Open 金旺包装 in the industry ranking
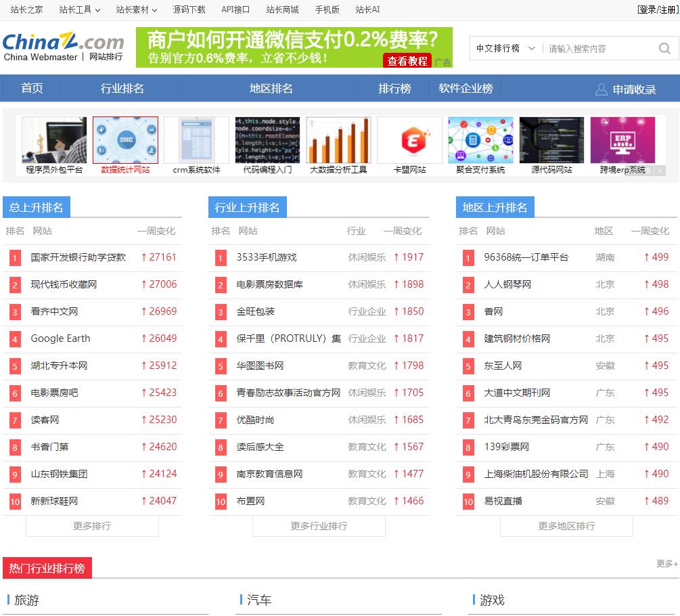The image size is (680, 616). tap(256, 311)
